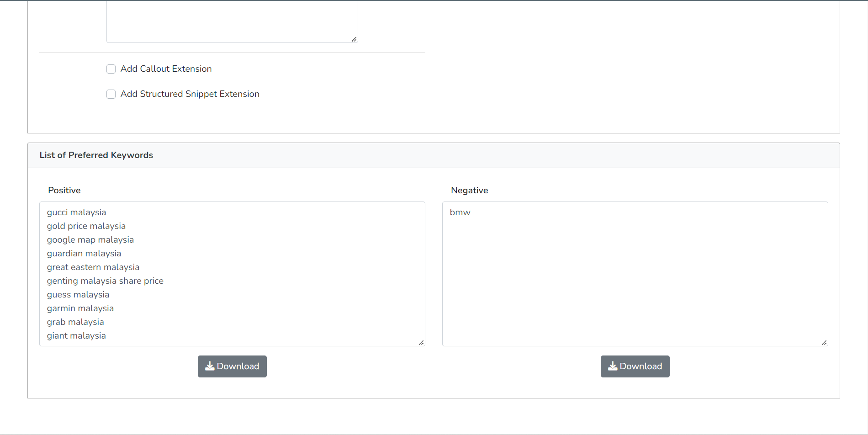Screen dimensions: 868x435
Task: Click 'bmw' in the Negative keywords box
Action: tap(460, 212)
